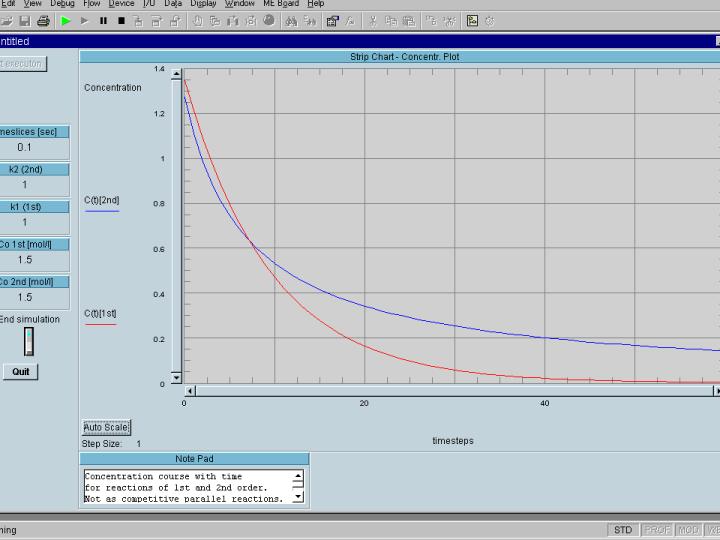Viewport: 720px width, 540px height.
Task: Toggle the End simulation switch
Action: pyautogui.click(x=29, y=341)
